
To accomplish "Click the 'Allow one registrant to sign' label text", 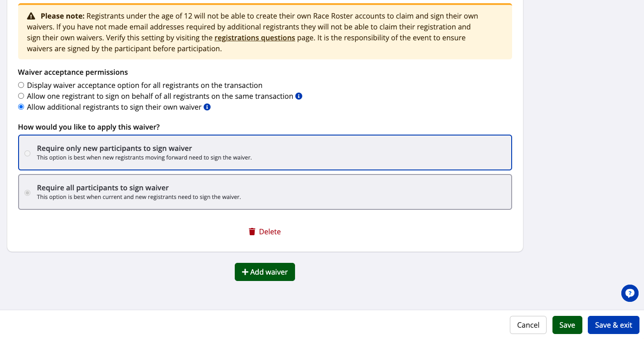I will [x=160, y=96].
